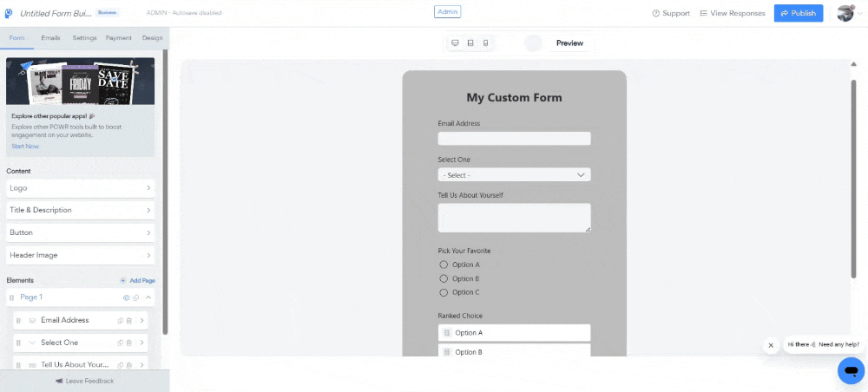Open the Select One dropdown in form
Screen dimensions: 868x392
click(x=514, y=175)
